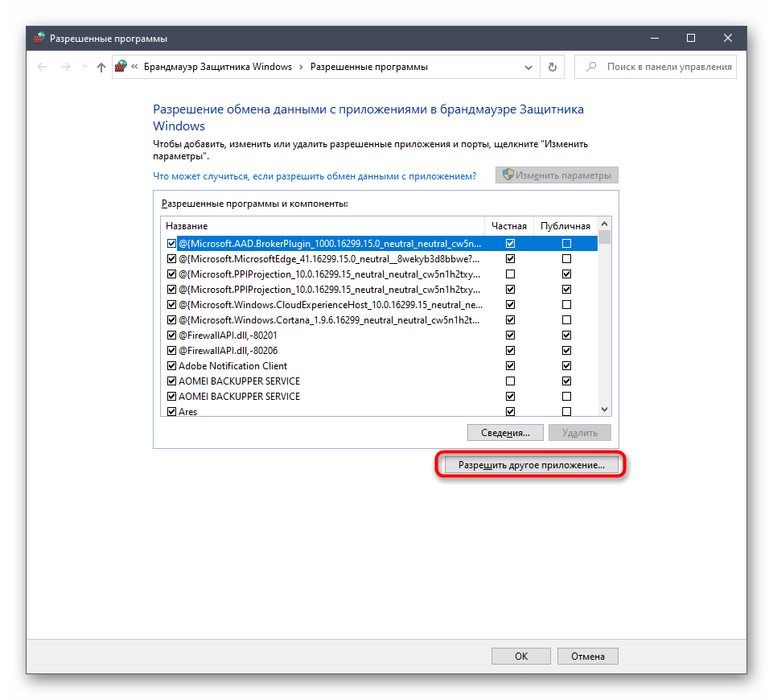Click the search magnifier icon
Image resolution: width=773 pixels, height=700 pixels.
[591, 68]
